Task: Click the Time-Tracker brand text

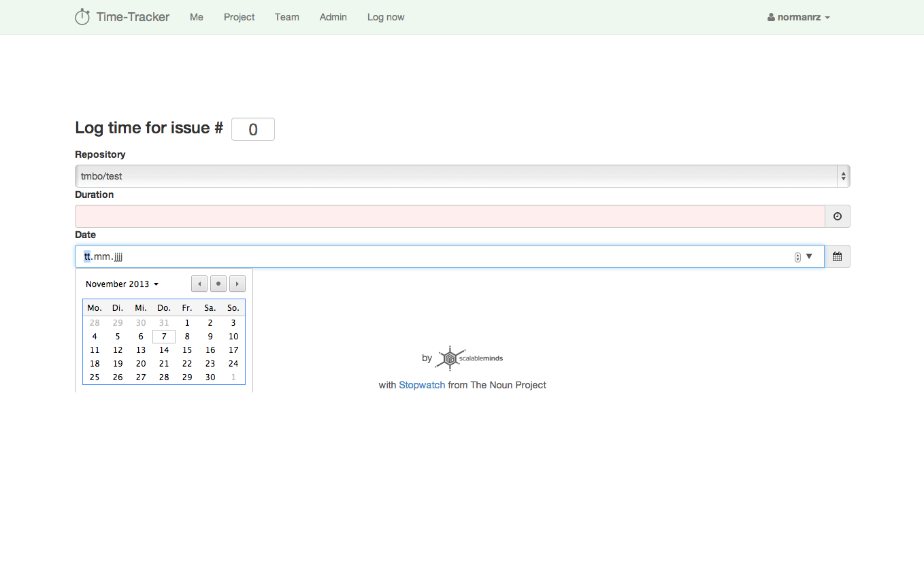Action: click(x=133, y=17)
